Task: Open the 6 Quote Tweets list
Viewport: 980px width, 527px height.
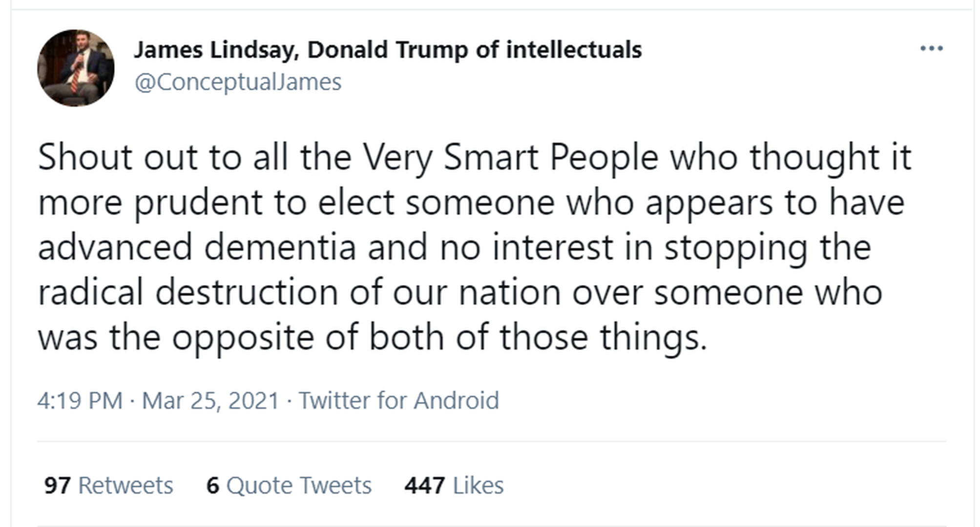Action: click(289, 486)
